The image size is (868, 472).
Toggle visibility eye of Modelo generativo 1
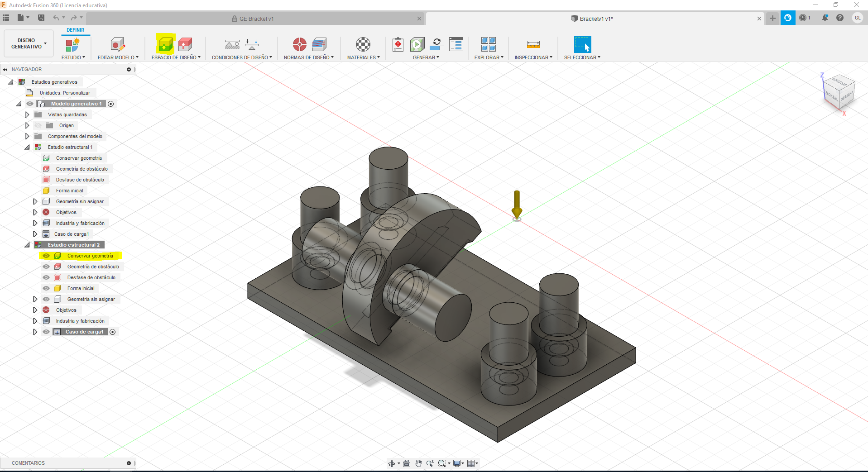(30, 104)
